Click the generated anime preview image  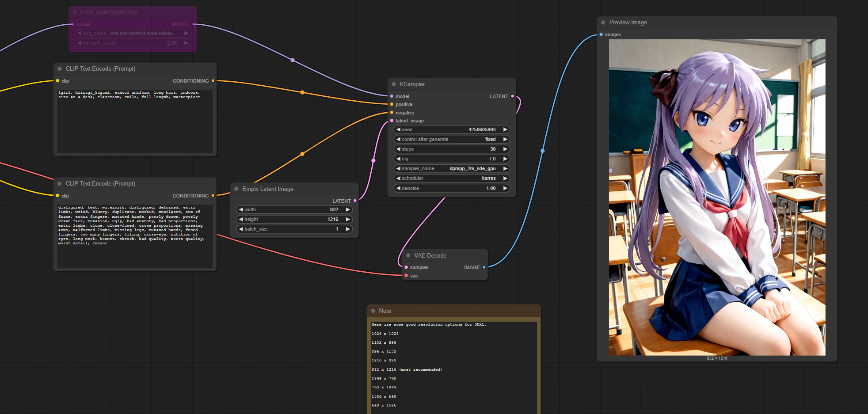click(717, 197)
